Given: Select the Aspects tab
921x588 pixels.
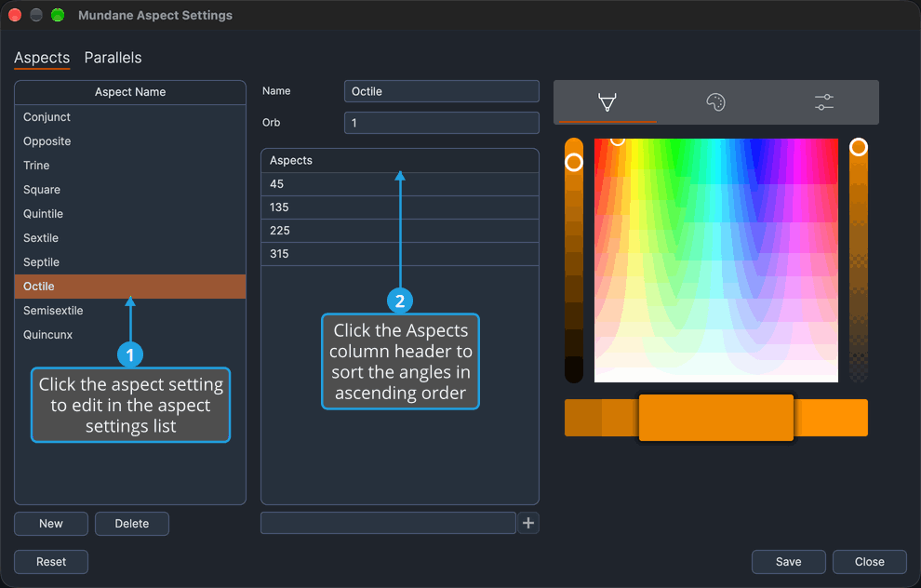Looking at the screenshot, I should (x=42, y=58).
